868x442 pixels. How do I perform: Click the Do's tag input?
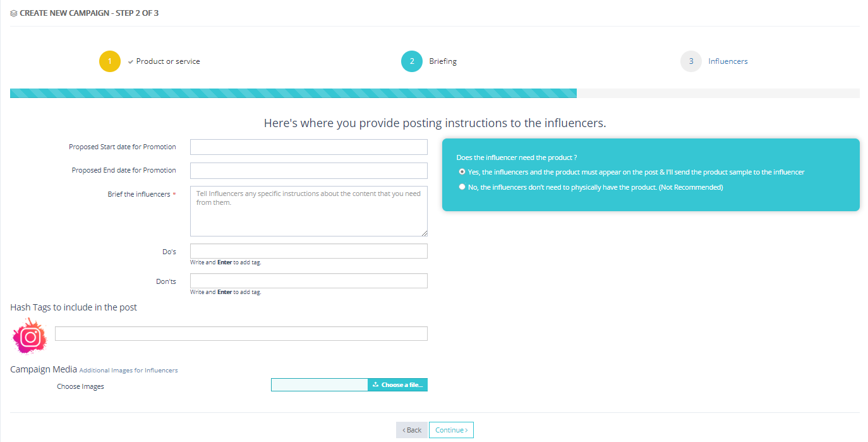(x=308, y=251)
